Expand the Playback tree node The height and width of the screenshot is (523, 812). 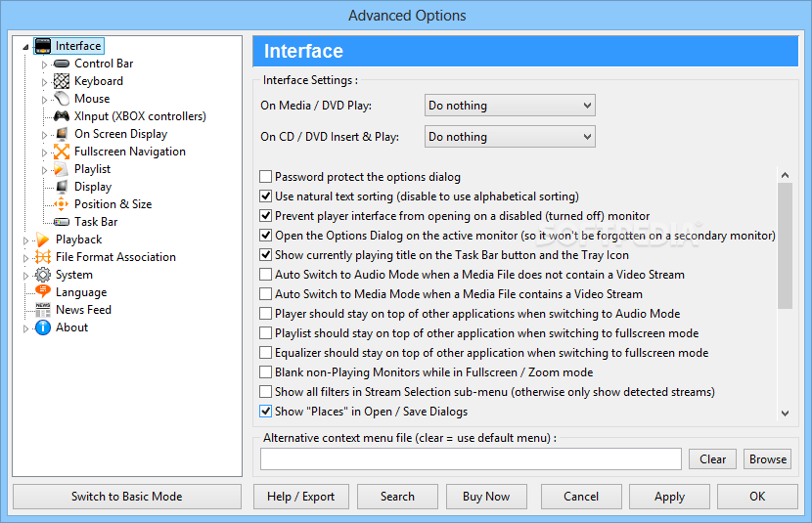pos(26,240)
